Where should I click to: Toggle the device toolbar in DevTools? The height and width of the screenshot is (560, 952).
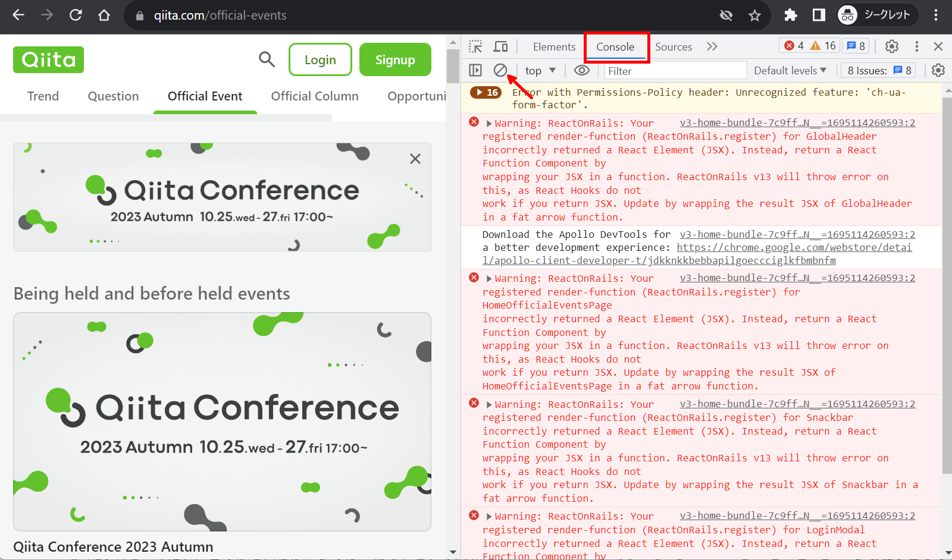click(x=501, y=46)
